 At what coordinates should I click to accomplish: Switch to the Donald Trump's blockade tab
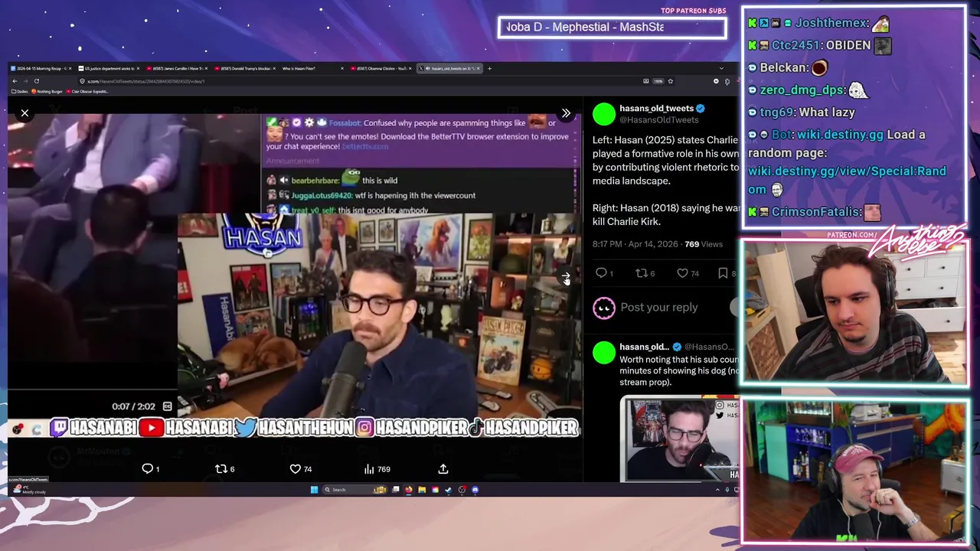coord(245,68)
